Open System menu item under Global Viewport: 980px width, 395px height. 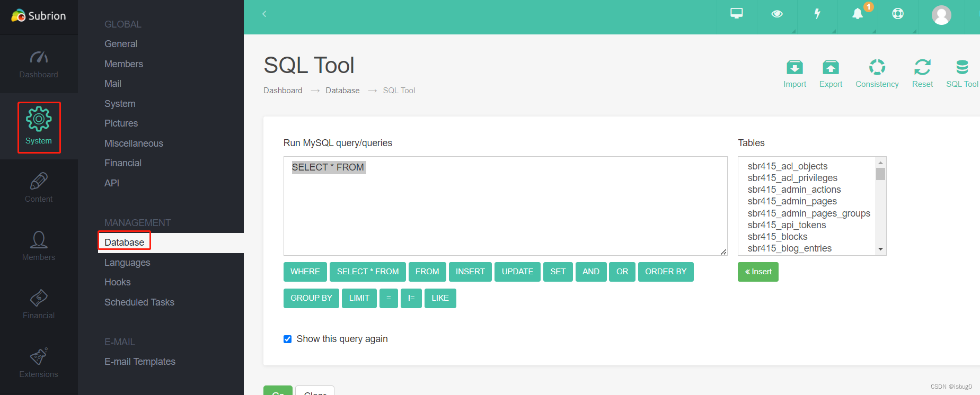point(120,104)
